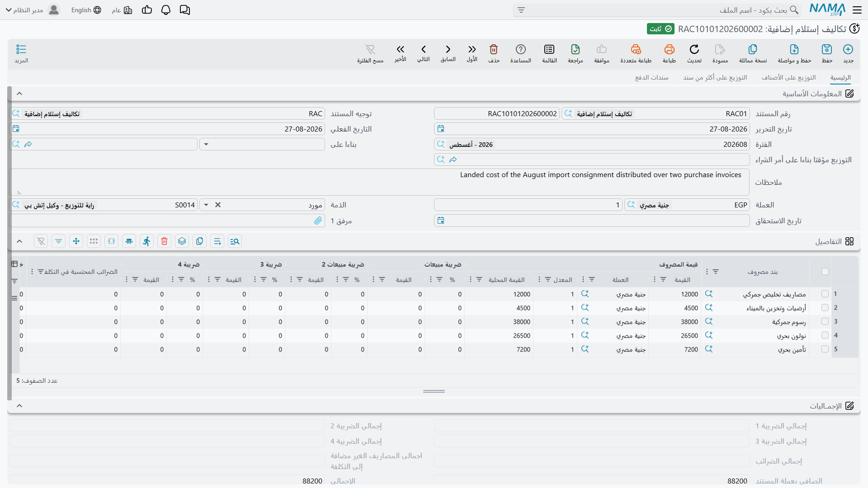The height and width of the screenshot is (488, 868).
Task: Click the horizontal splitter handle below grid
Action: 434,391
